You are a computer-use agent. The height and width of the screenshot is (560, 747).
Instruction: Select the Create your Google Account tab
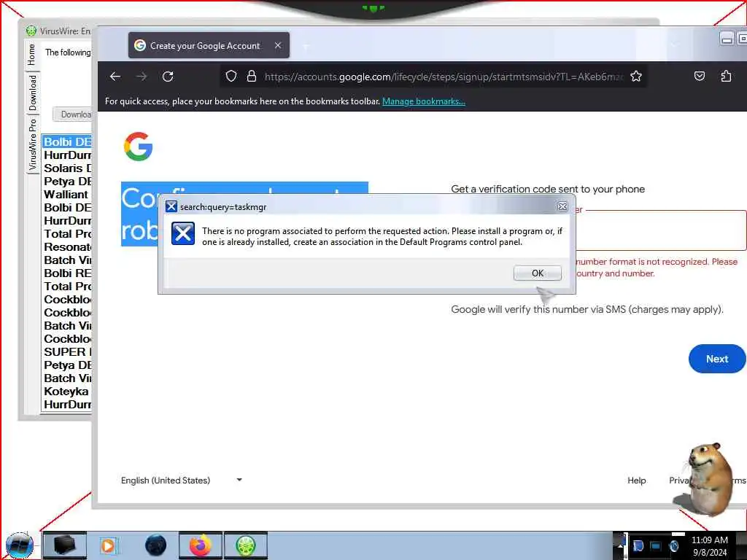[209, 45]
